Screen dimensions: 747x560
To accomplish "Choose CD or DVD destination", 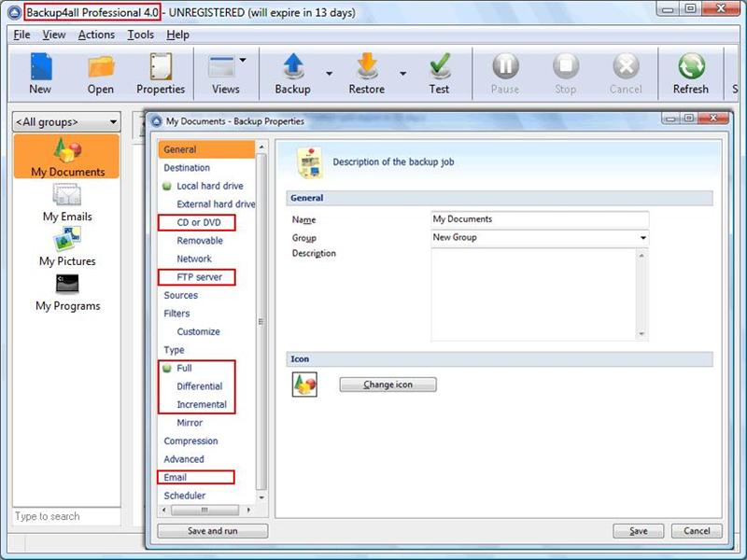I will [x=199, y=222].
